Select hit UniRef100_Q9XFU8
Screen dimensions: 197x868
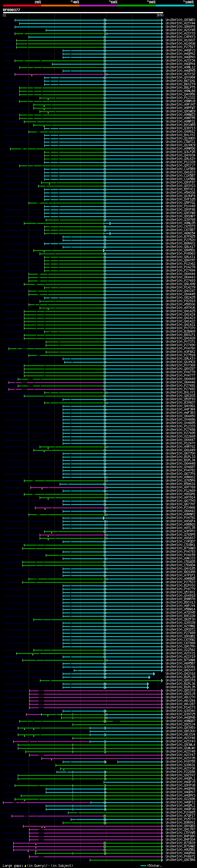(180, 785)
